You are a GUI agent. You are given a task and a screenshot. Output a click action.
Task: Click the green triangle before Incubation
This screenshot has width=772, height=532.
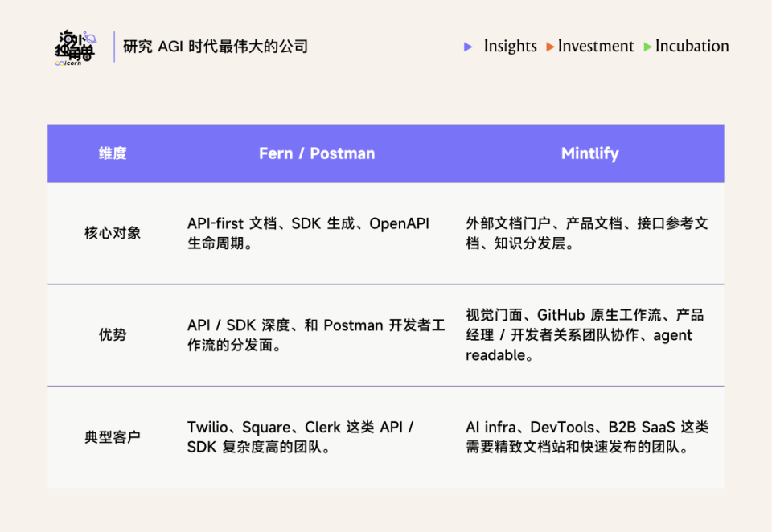648,47
